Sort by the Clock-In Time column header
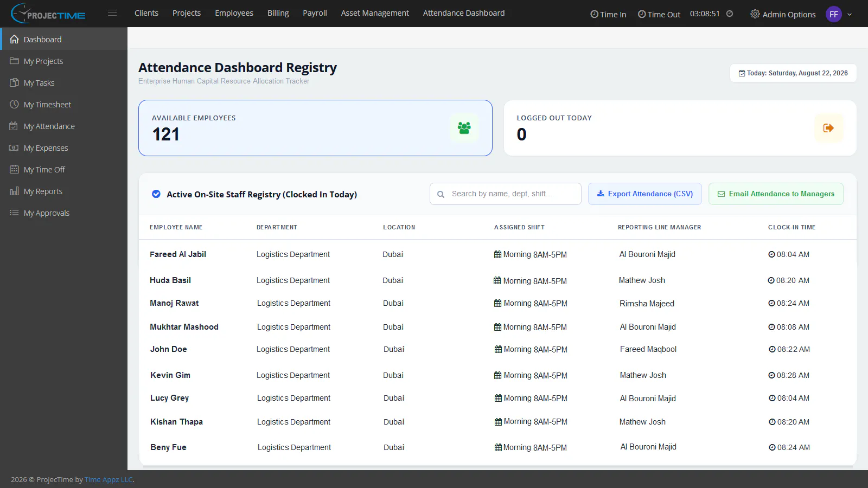The height and width of the screenshot is (488, 868). pyautogui.click(x=792, y=227)
